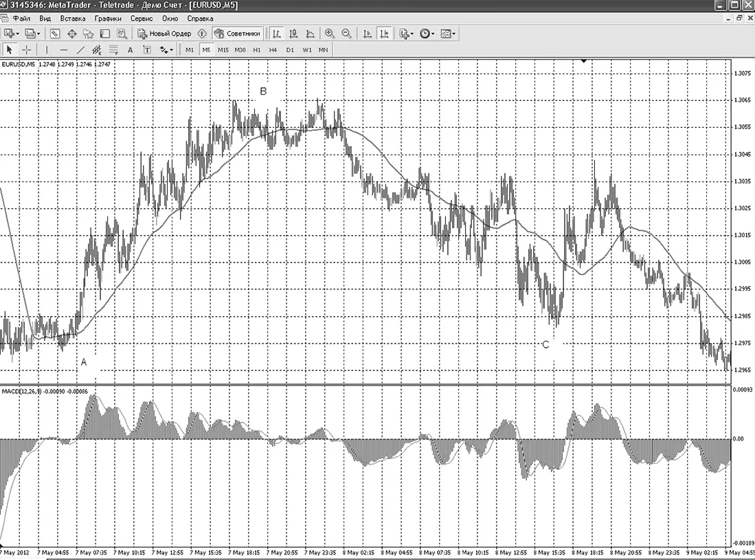
Task: Open the Сервис menu
Action: tap(142, 19)
